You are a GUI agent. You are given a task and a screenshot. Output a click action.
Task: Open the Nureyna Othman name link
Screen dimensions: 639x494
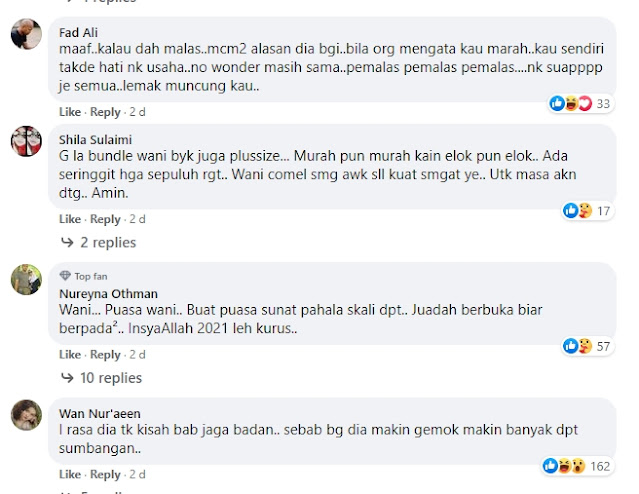(x=108, y=293)
